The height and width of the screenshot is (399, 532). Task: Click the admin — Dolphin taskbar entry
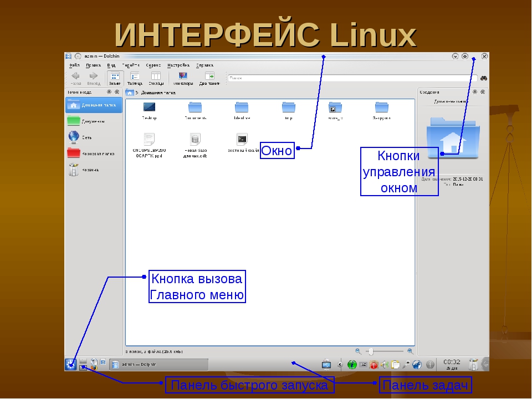point(159,365)
